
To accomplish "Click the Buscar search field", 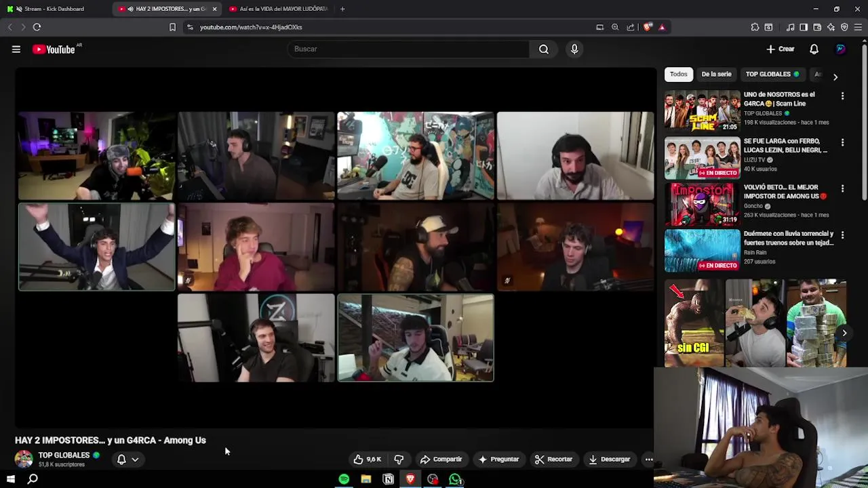I will pos(408,49).
